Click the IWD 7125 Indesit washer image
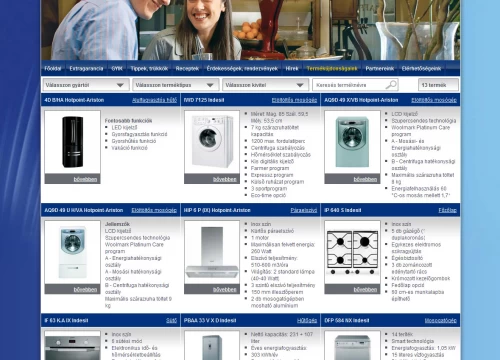 [212, 142]
